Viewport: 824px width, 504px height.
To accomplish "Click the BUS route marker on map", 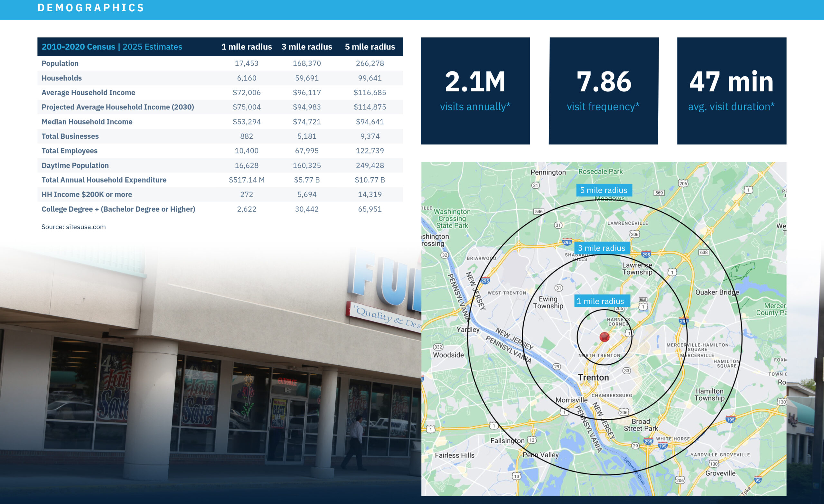I will (x=643, y=300).
